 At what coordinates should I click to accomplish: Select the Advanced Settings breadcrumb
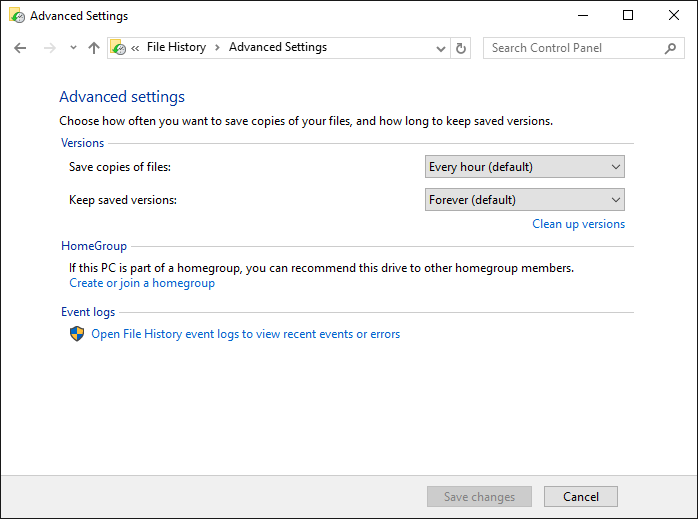[x=278, y=47]
